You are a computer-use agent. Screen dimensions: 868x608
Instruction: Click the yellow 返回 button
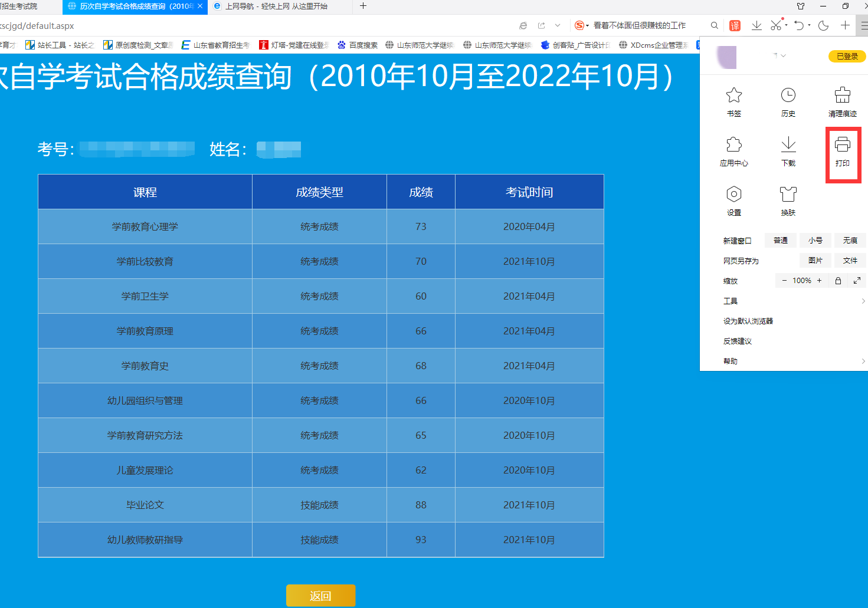[x=320, y=596]
